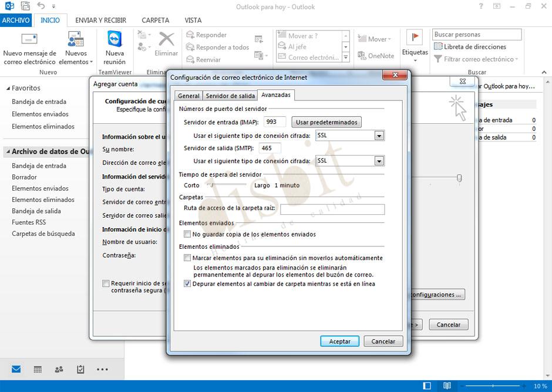552x392 pixels.
Task: Switch to the Calendar navigation icon
Action: 37,369
